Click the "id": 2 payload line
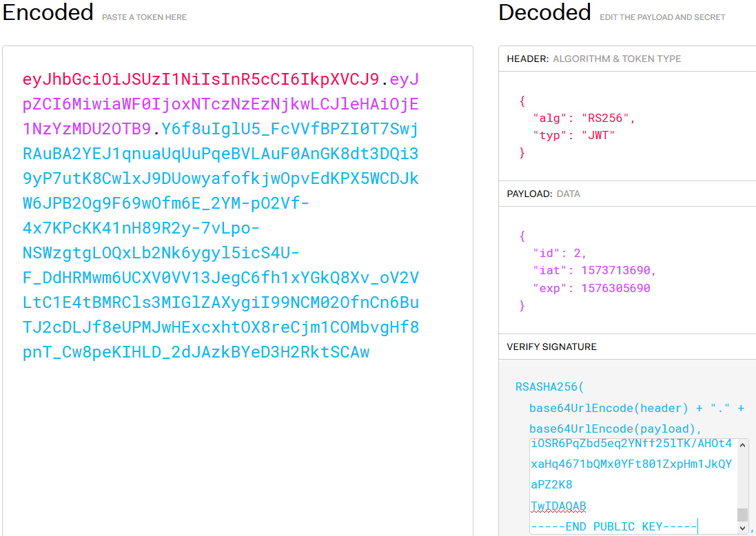756x536 pixels. point(560,253)
